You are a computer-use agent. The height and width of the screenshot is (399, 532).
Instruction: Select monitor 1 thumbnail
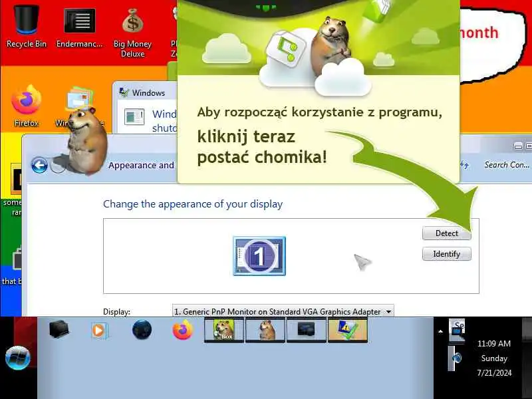[259, 256]
